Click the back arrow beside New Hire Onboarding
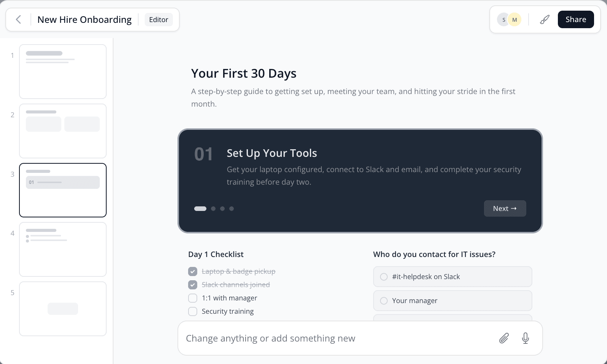Viewport: 607px width, 364px height. [18, 19]
